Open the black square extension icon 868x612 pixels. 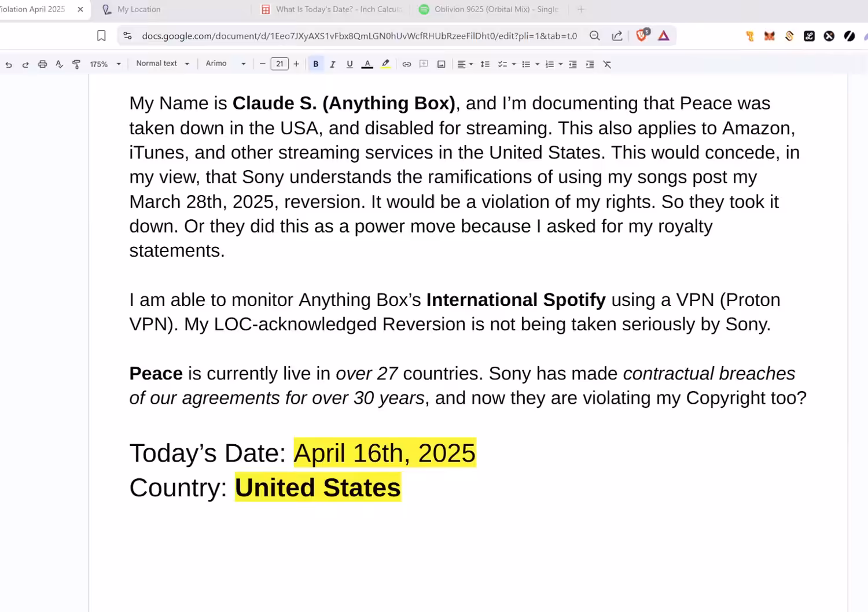[809, 36]
